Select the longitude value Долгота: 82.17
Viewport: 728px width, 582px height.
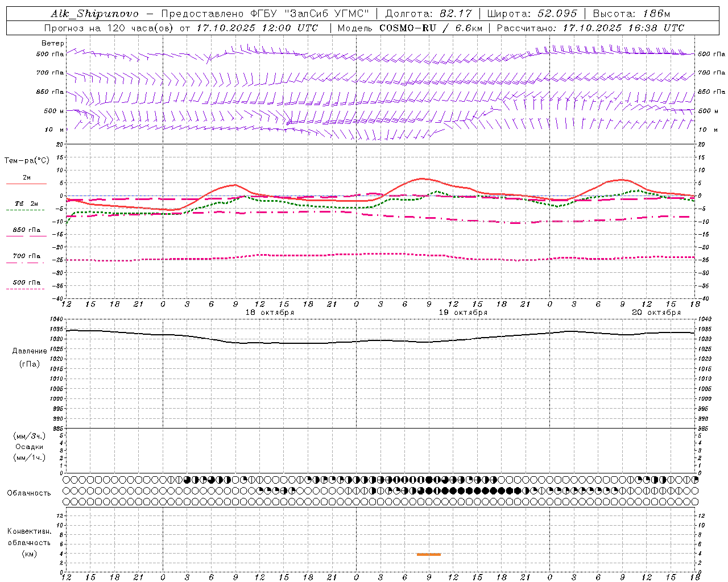(429, 14)
